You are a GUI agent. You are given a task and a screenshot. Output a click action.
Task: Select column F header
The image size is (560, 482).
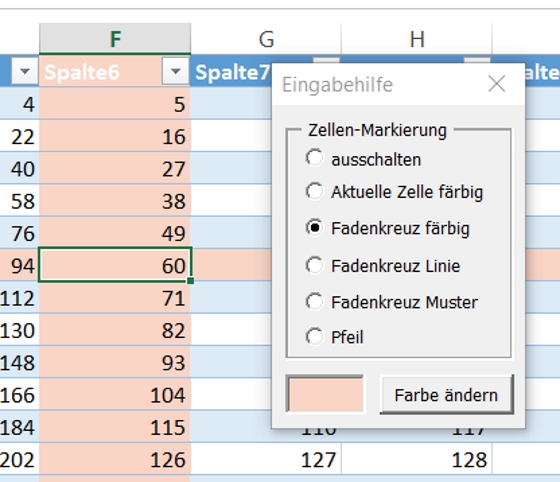[x=115, y=39]
